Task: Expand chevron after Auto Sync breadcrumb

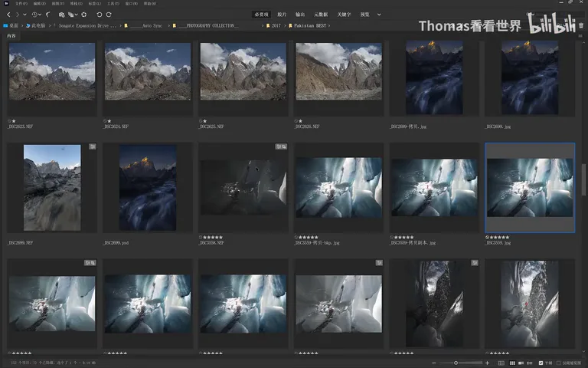Action: click(x=168, y=25)
